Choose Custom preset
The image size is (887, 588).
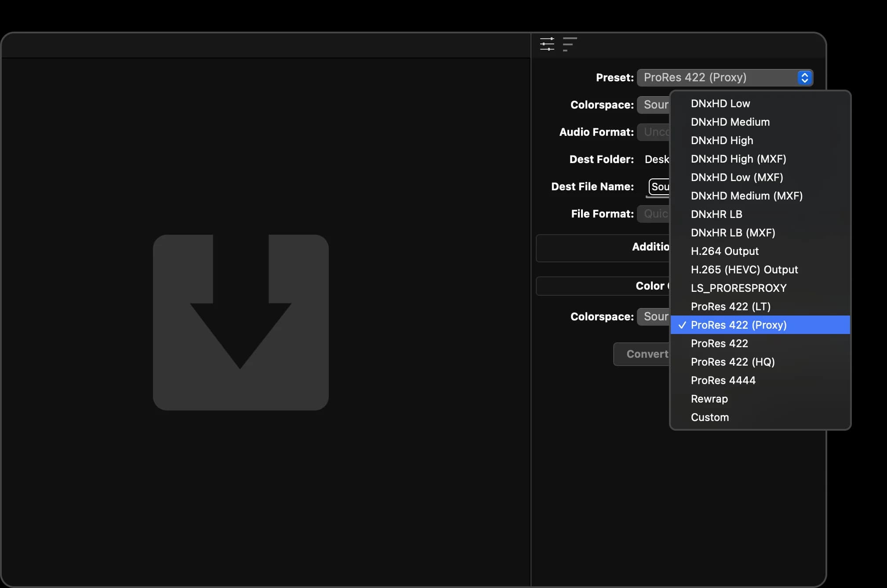(x=760, y=417)
